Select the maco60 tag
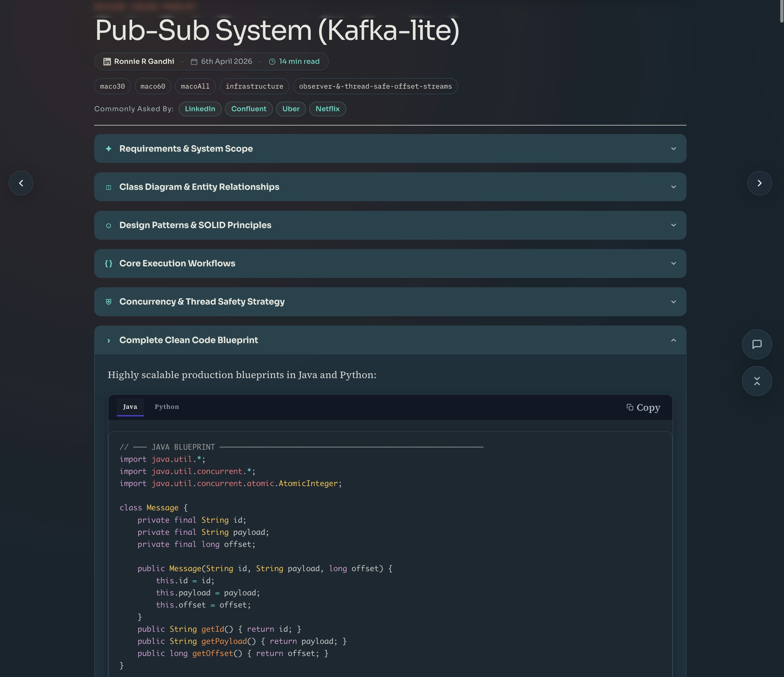This screenshot has width=784, height=677. 153,86
